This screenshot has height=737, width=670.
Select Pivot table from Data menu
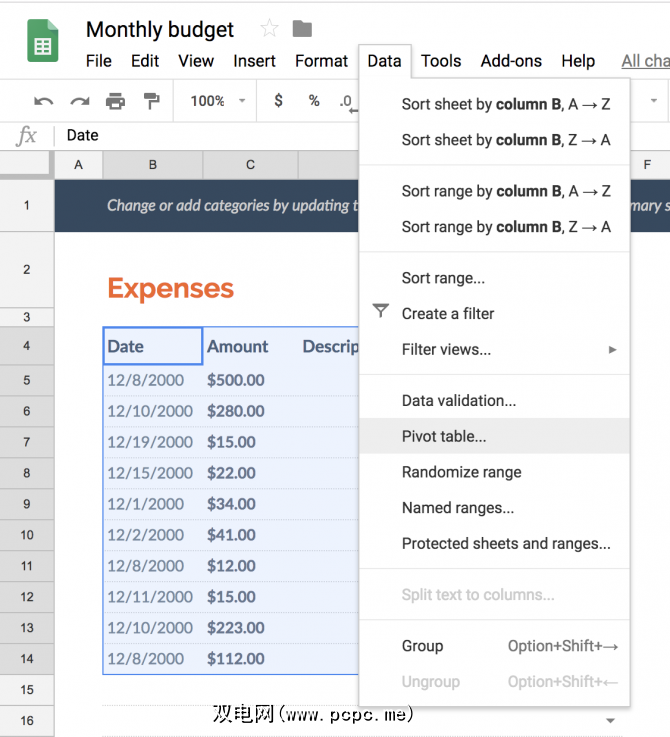click(444, 436)
